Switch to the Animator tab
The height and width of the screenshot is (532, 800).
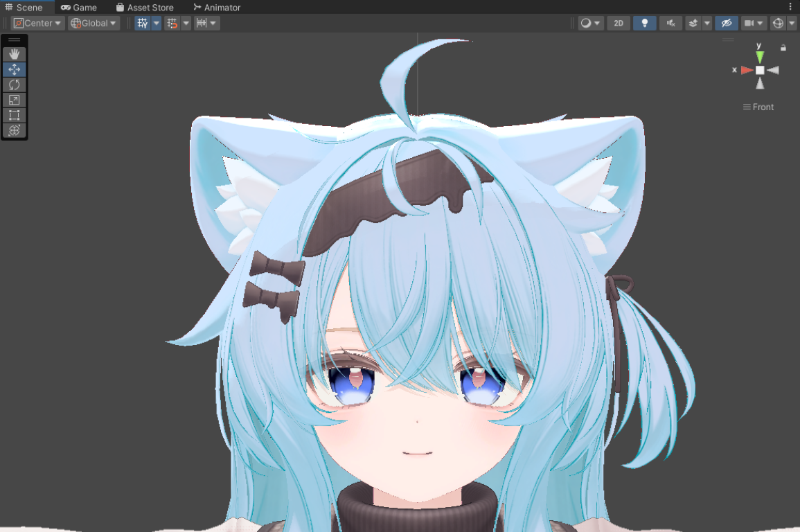pyautogui.click(x=217, y=8)
